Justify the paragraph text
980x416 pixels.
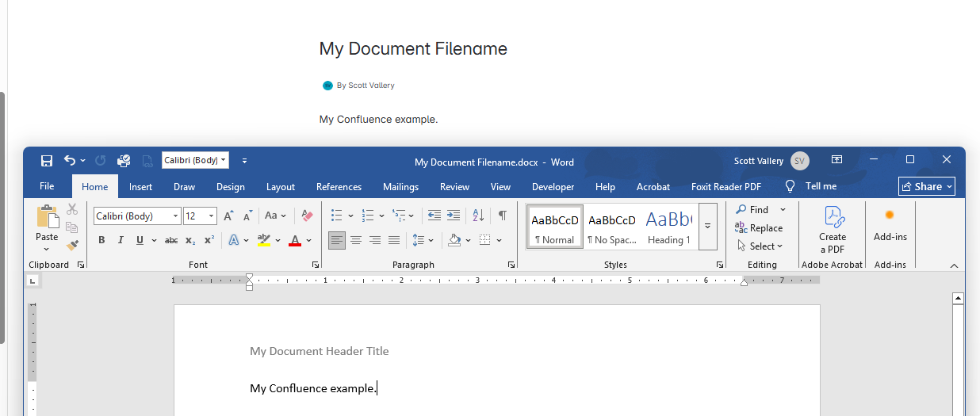click(394, 240)
